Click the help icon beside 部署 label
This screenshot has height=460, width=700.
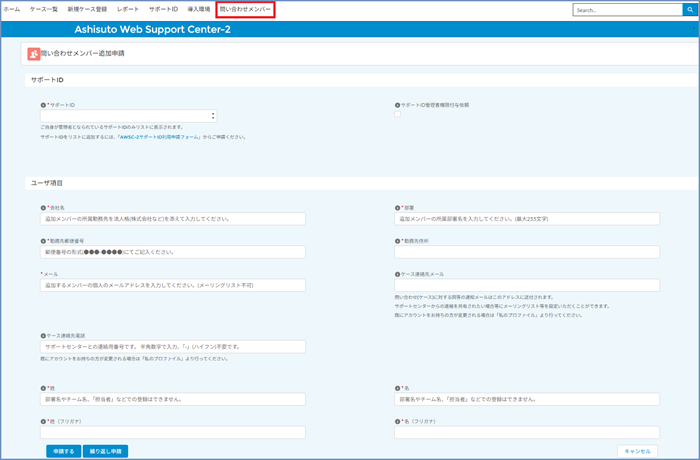point(397,208)
